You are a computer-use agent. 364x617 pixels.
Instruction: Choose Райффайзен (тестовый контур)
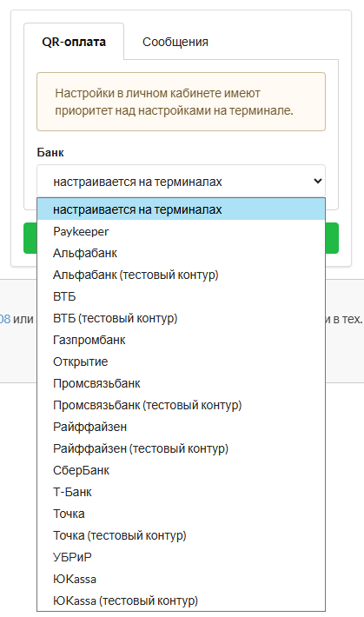(x=181, y=448)
